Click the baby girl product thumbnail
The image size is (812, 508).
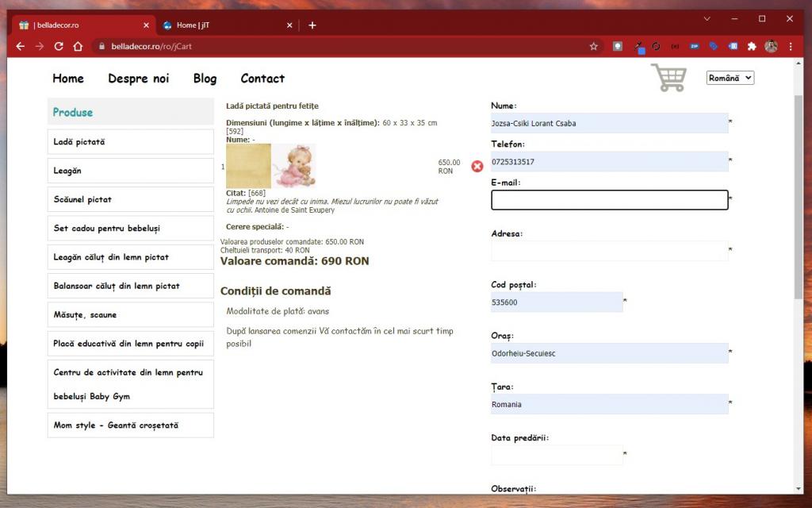[x=294, y=165]
